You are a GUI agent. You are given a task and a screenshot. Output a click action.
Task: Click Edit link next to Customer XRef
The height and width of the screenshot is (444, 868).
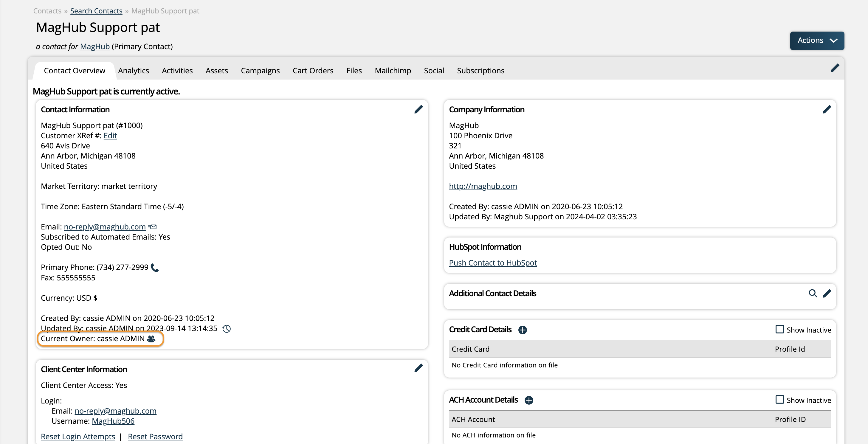pyautogui.click(x=110, y=135)
